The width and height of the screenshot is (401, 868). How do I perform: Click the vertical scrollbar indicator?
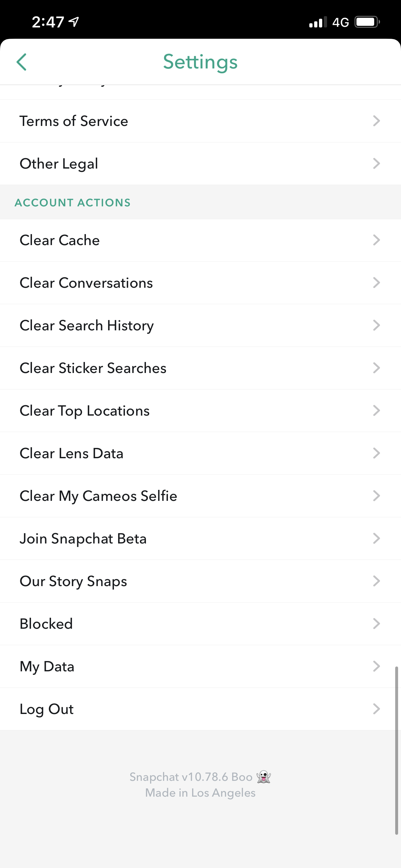point(396,750)
